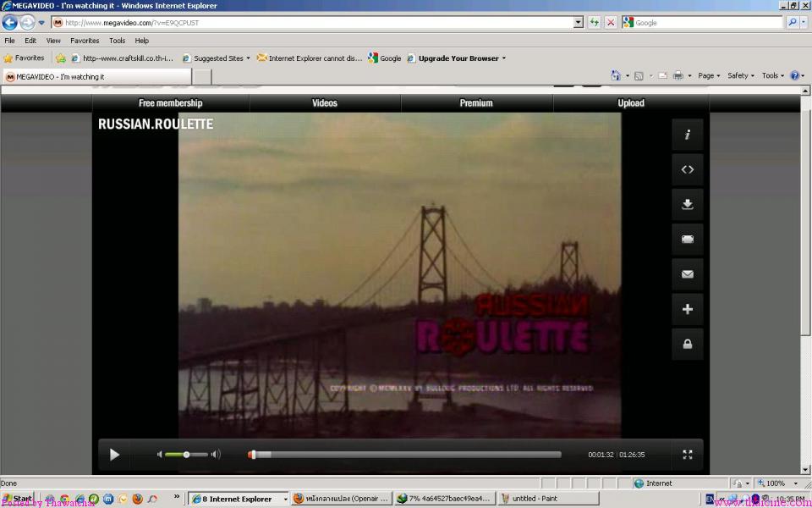Show the embed code for this video

pos(687,169)
